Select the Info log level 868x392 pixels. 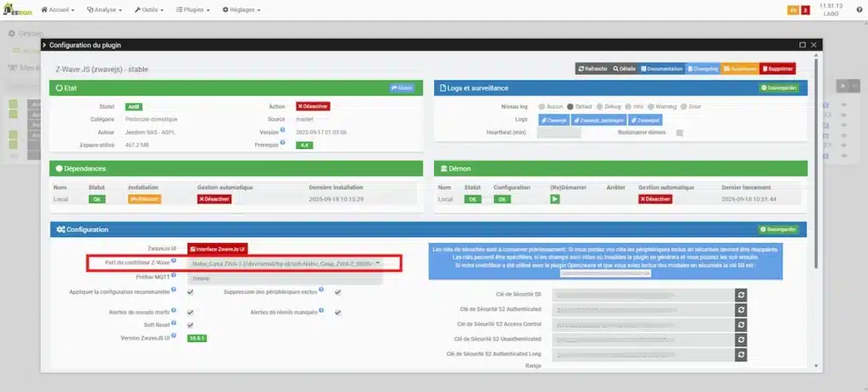[628, 106]
